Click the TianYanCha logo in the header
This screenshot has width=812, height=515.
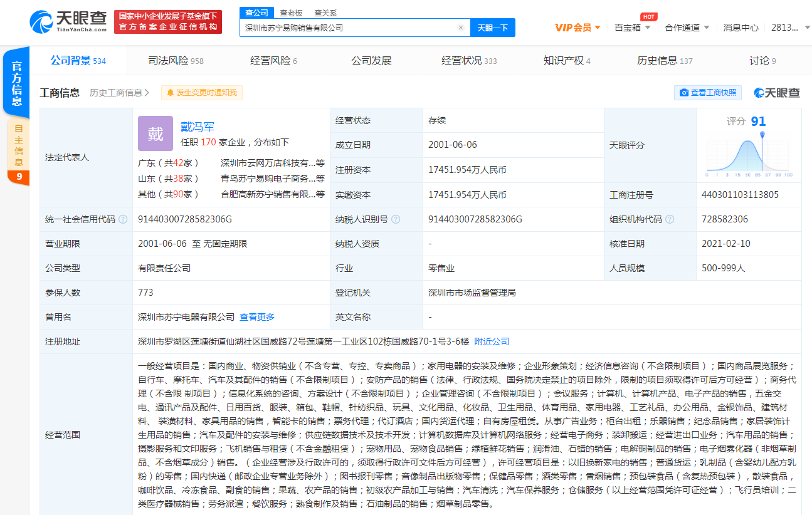(x=68, y=21)
